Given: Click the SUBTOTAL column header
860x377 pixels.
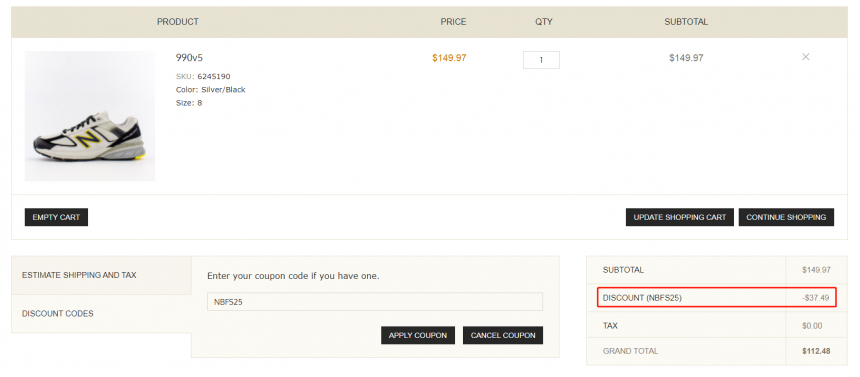Looking at the screenshot, I should [686, 22].
